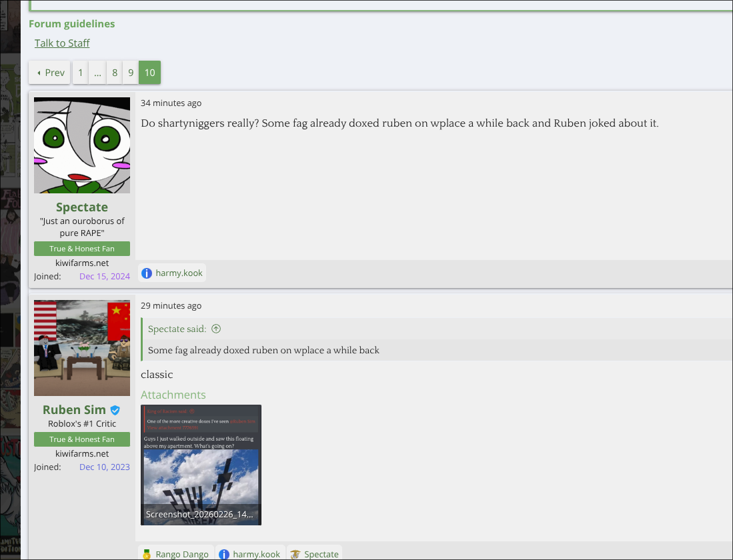Image resolution: width=733 pixels, height=560 pixels.
Task: Click the reaction icon beside Spectate
Action: coord(295,555)
